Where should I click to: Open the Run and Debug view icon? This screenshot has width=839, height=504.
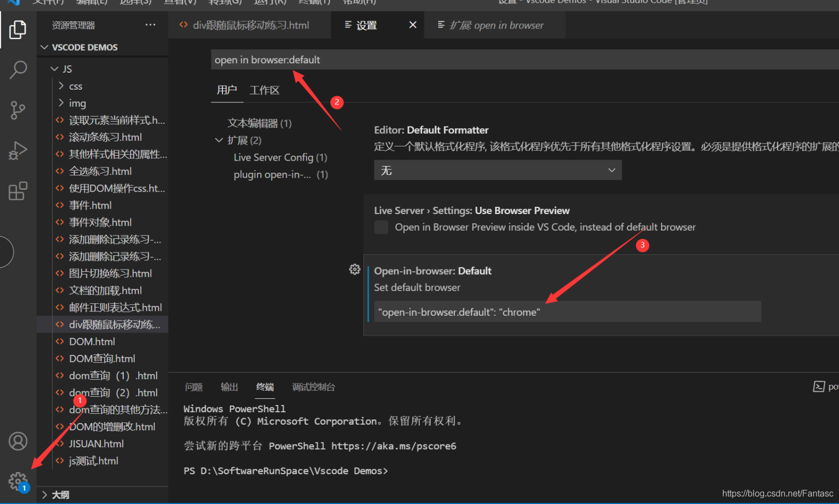click(x=18, y=151)
